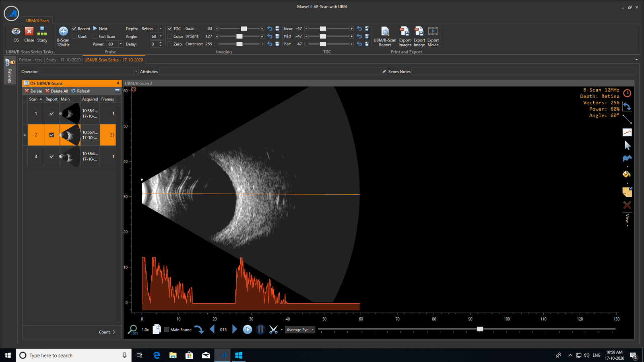Select the arrow pointer annotation tool
This screenshot has width=644, height=362.
[627, 145]
